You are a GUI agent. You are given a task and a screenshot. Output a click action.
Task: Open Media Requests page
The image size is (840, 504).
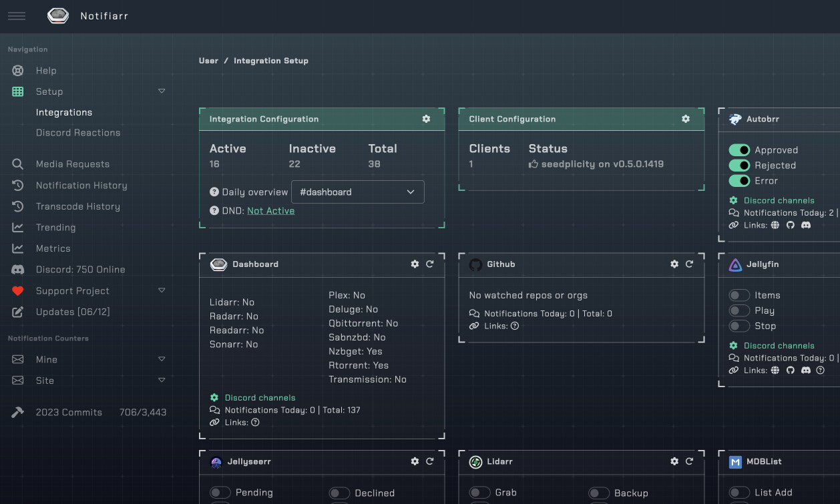73,164
